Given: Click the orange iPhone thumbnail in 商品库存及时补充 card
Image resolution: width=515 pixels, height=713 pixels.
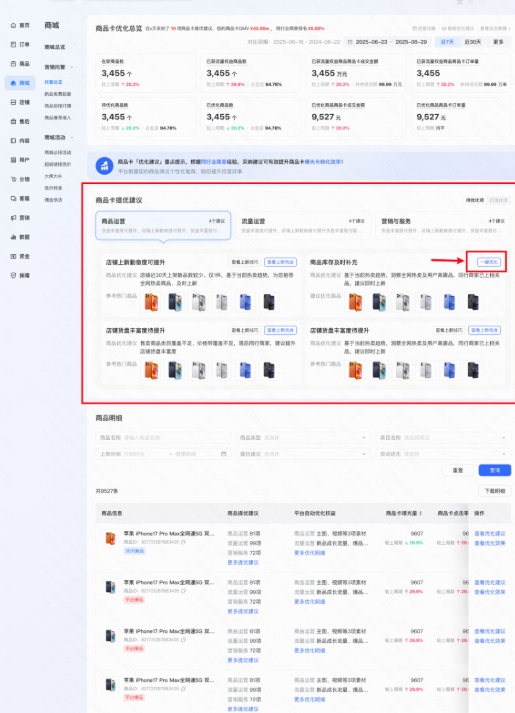Looking at the screenshot, I should click(x=355, y=301).
